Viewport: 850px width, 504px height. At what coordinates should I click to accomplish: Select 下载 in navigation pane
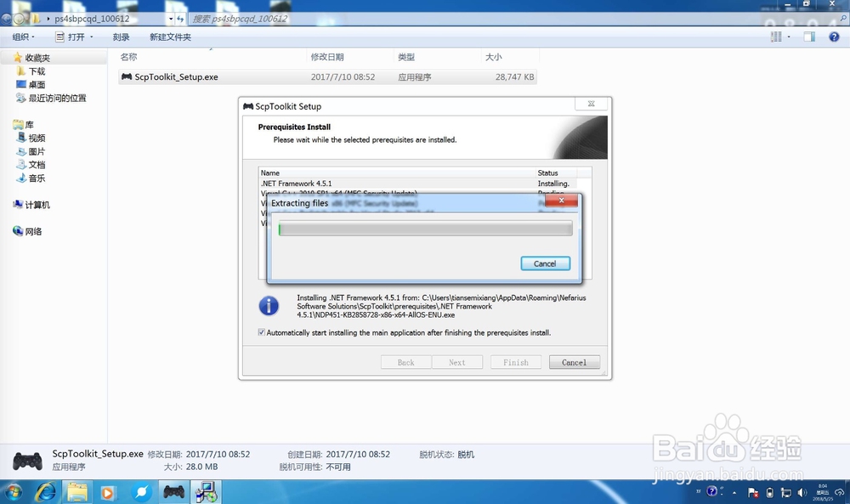(37, 71)
